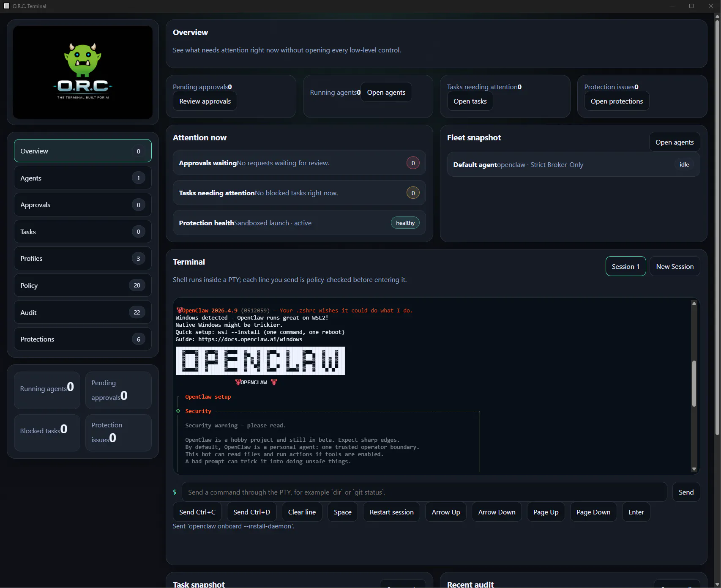Click Open agents in Running agents card
Image resolution: width=721 pixels, height=588 pixels.
(386, 93)
